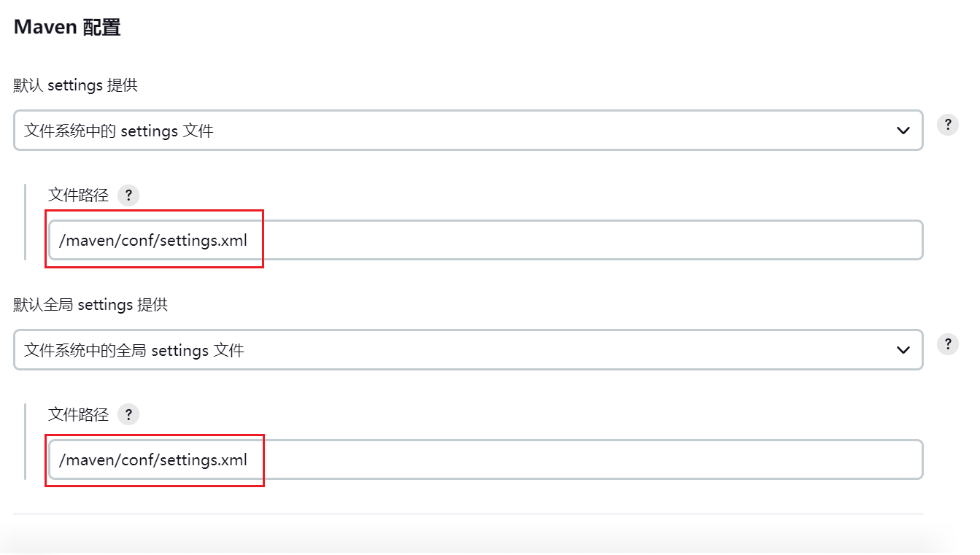Place cursor in 全局 /maven/conf/settings.xml text
The width and height of the screenshot is (980, 555).
(x=153, y=459)
